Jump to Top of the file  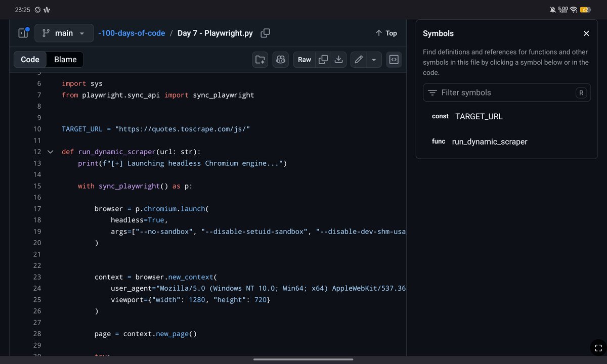pyautogui.click(x=386, y=33)
